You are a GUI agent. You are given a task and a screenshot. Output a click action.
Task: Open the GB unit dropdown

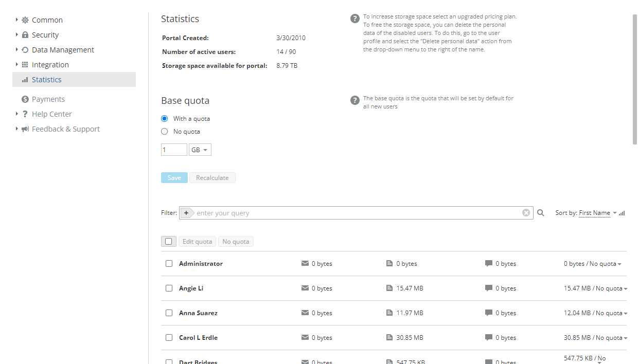[x=200, y=149]
